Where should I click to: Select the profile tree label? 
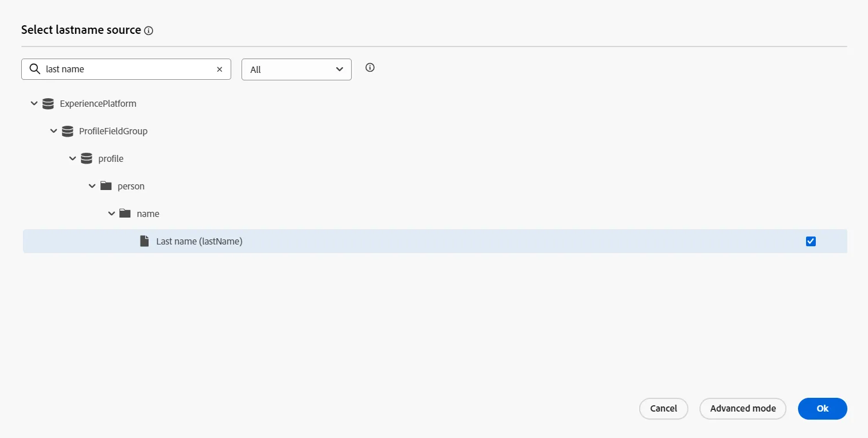point(111,158)
